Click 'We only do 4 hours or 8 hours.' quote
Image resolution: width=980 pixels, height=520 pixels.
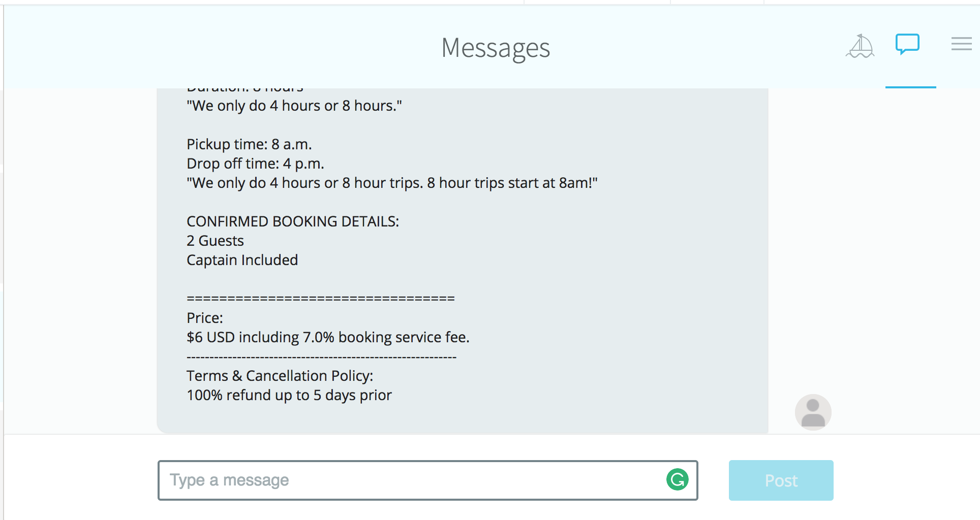(x=294, y=106)
